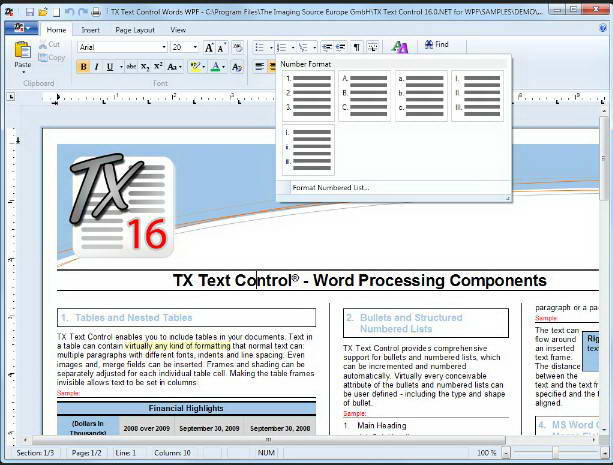Click Cut in the Clipboard group

pyautogui.click(x=49, y=45)
